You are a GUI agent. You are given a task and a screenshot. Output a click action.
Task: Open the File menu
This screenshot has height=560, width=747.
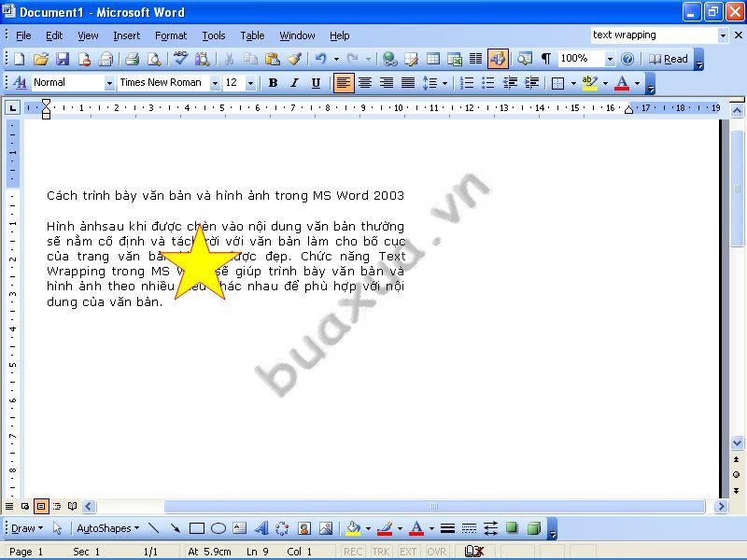23,35
